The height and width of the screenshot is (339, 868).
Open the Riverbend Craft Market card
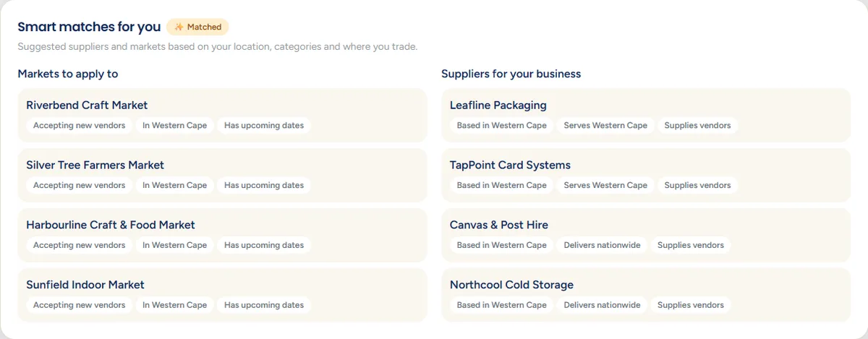[x=222, y=115]
